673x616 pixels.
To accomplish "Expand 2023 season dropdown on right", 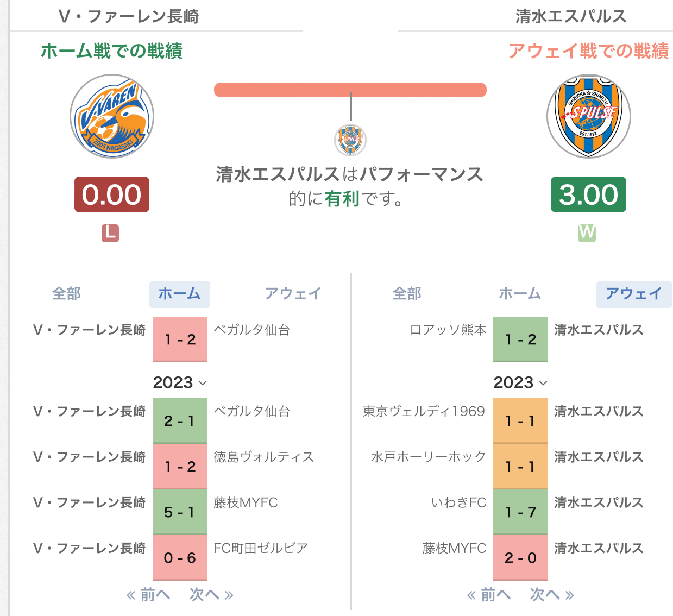I will [520, 382].
